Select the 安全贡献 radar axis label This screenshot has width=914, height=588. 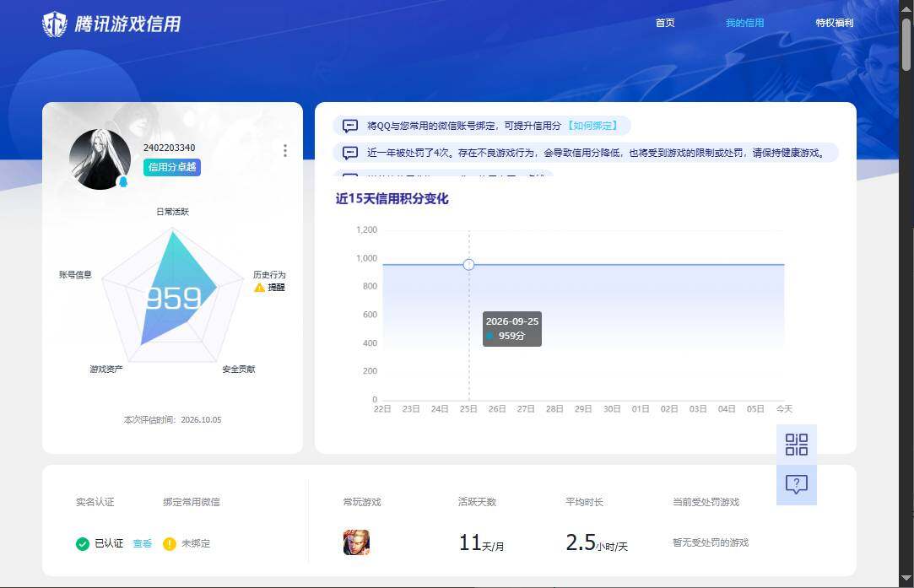click(238, 369)
